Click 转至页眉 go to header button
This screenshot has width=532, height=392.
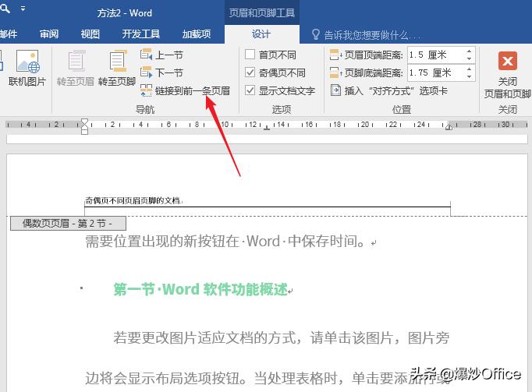(76, 68)
